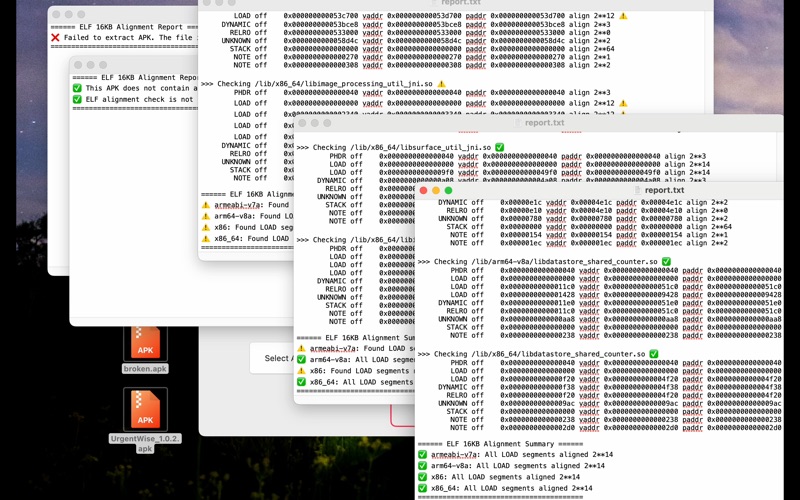
Task: Click the red X beside Failed to extract APK
Action: coord(55,37)
